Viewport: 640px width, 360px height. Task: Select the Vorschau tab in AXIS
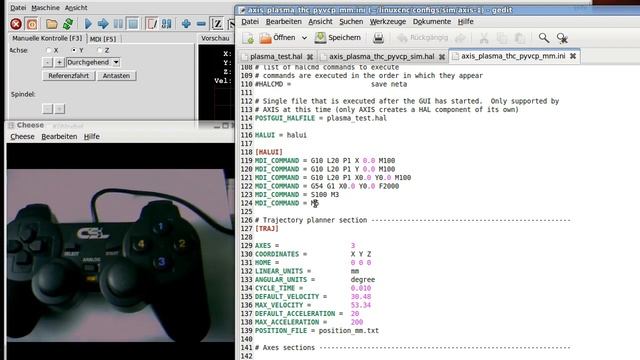[x=215, y=38]
